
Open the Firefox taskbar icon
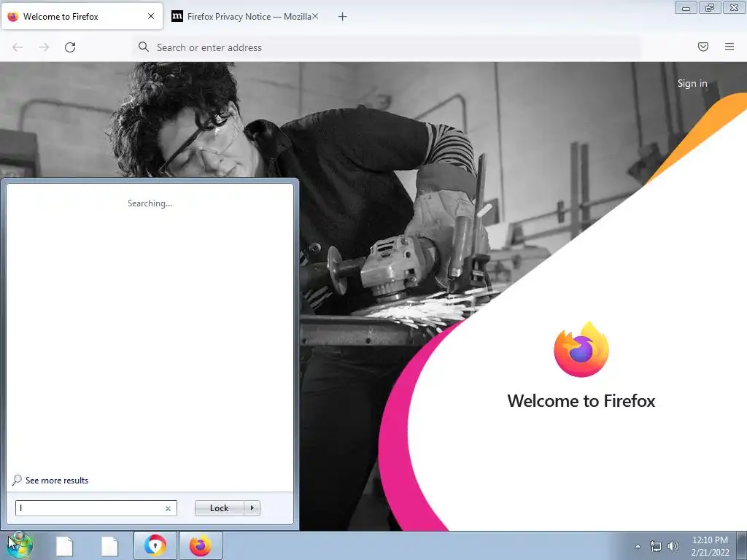pos(201,545)
